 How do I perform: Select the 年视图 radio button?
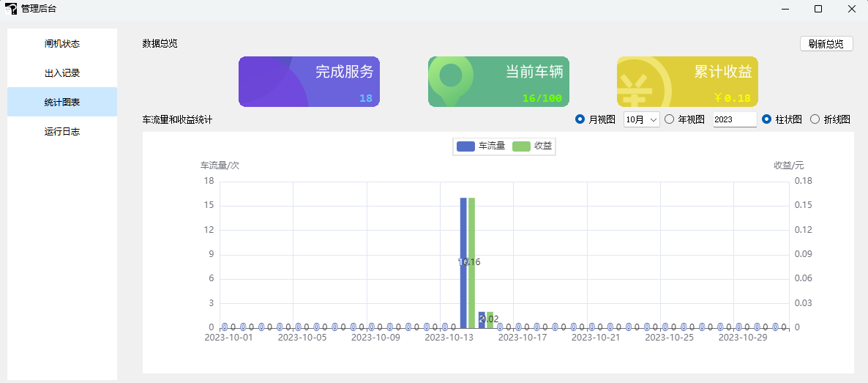click(669, 119)
